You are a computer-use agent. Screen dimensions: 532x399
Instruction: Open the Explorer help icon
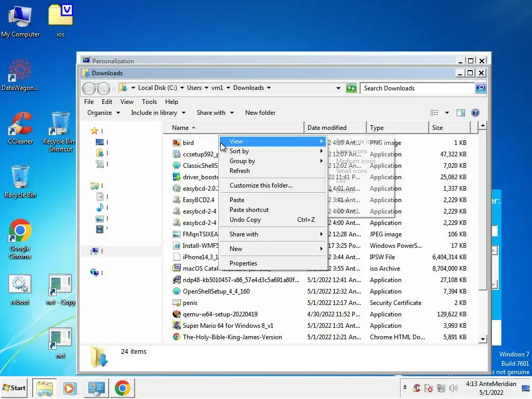[x=475, y=113]
